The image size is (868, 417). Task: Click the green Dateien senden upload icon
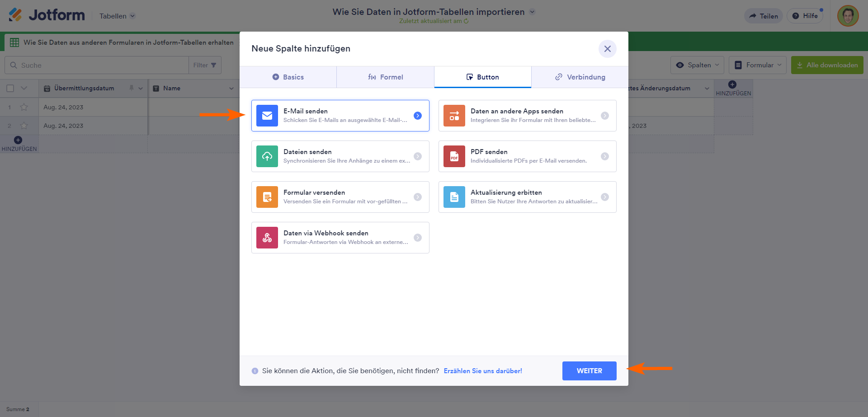click(x=267, y=156)
